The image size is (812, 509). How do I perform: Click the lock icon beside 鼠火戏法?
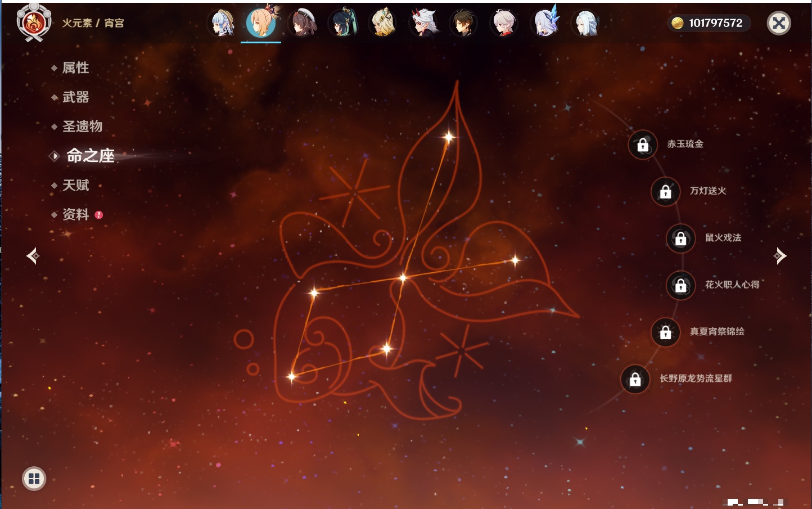[680, 238]
